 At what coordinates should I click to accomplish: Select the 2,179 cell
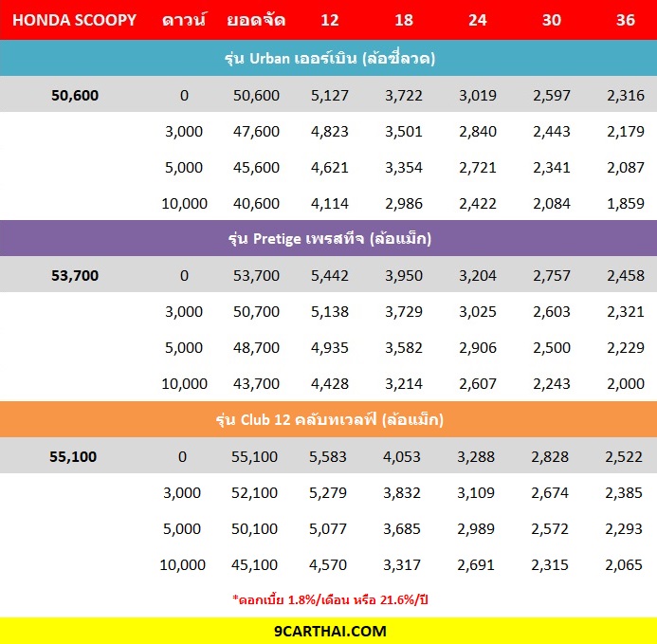[626, 132]
